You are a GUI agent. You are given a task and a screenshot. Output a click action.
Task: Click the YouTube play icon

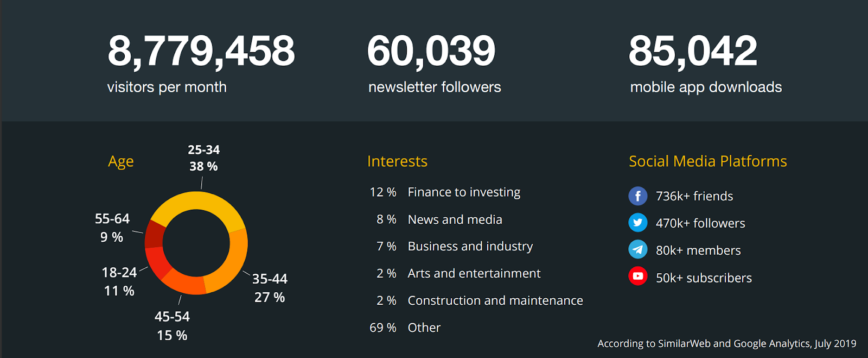pos(638,277)
